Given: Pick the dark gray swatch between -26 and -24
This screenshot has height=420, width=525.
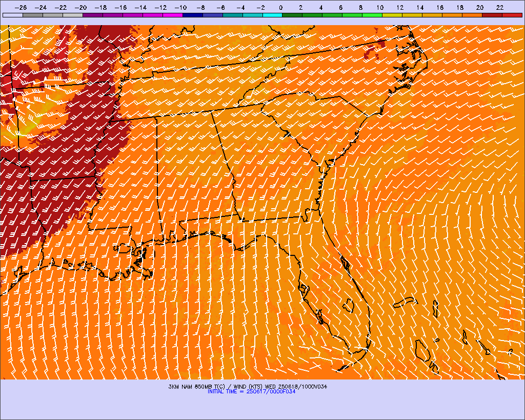Looking at the screenshot, I should click(33, 15).
